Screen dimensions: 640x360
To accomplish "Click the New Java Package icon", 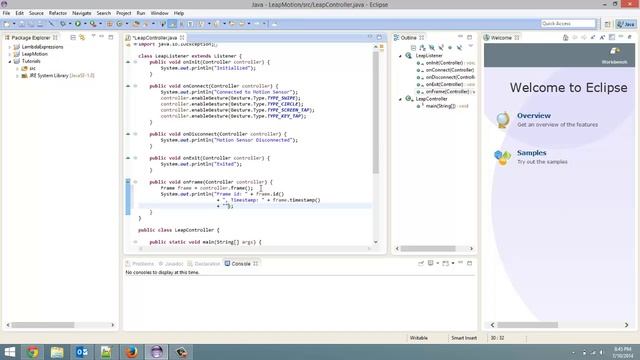I will tap(110, 24).
